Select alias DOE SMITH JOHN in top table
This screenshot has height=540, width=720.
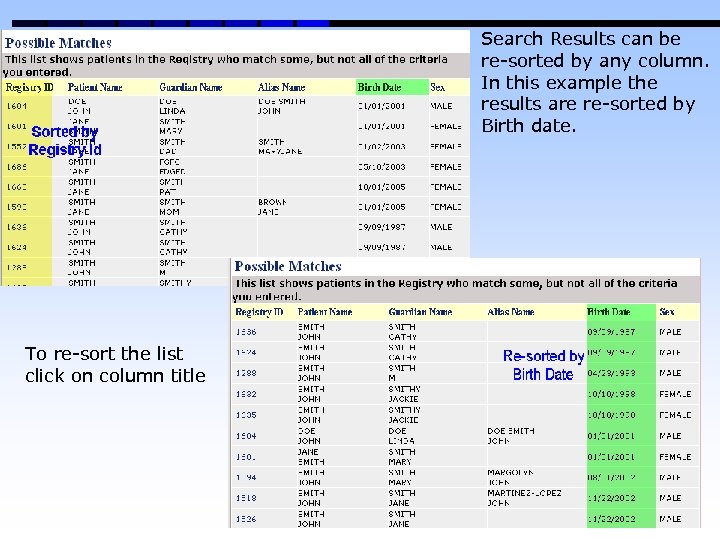(x=281, y=106)
